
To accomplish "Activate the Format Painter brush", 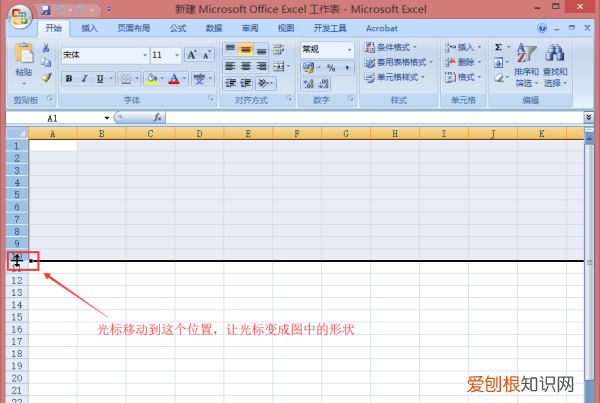I will [46, 78].
